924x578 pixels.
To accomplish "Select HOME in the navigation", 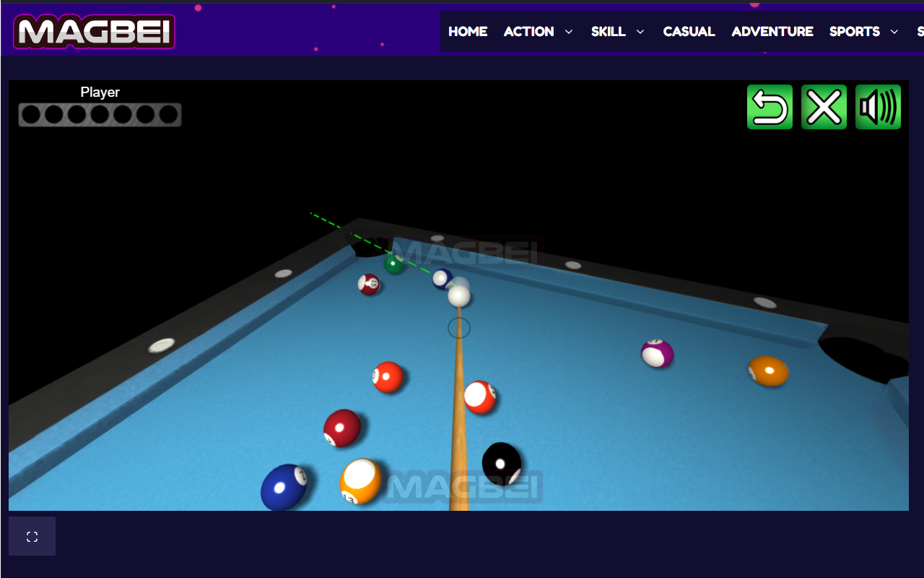I will [467, 31].
